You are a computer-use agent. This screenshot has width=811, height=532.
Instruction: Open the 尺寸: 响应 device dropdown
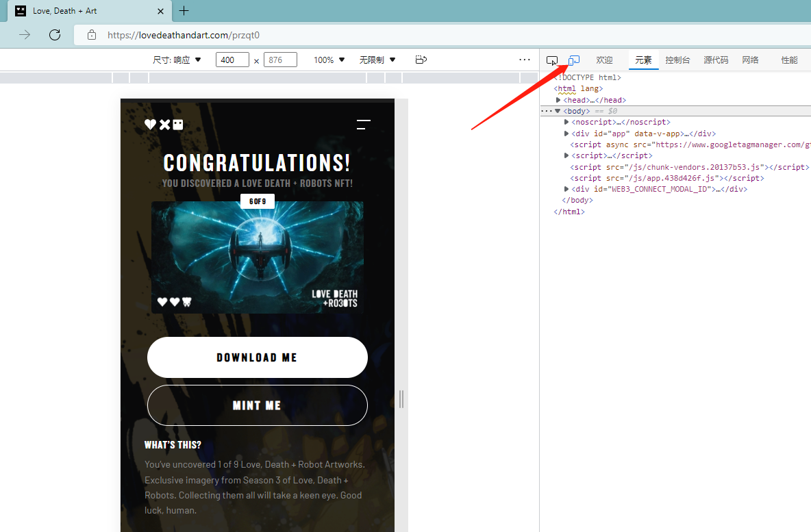pyautogui.click(x=177, y=60)
